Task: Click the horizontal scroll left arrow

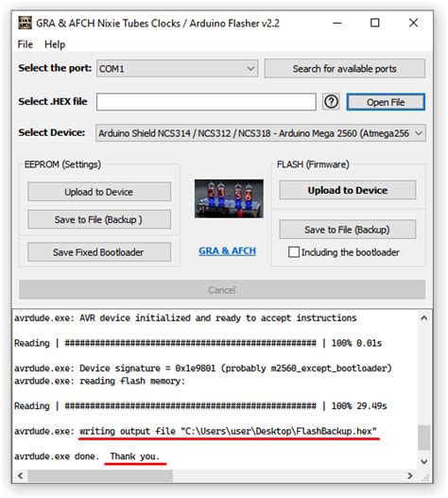Action: click(x=21, y=475)
